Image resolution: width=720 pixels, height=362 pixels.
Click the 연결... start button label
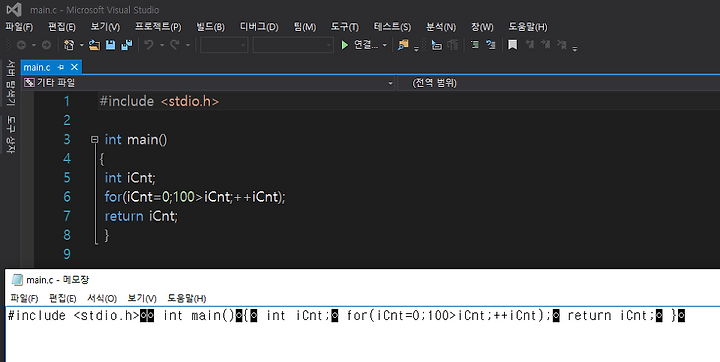click(x=366, y=45)
